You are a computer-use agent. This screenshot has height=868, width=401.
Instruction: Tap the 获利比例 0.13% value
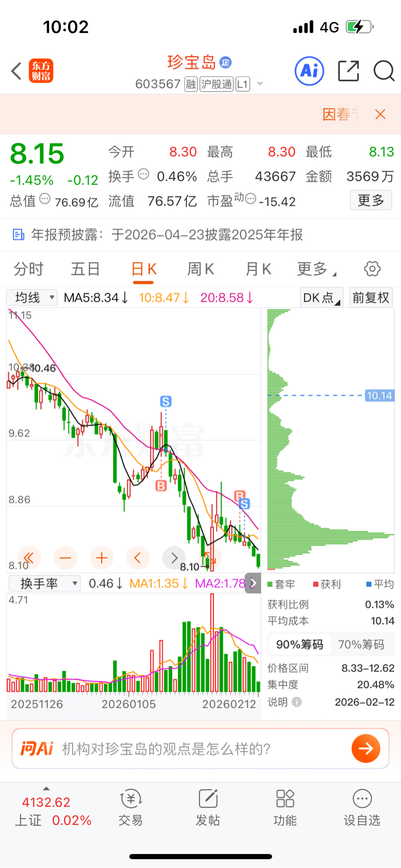380,605
